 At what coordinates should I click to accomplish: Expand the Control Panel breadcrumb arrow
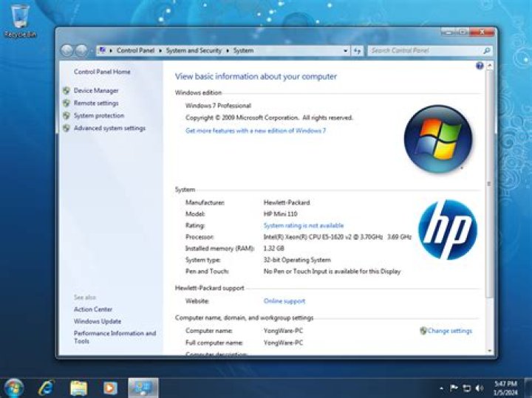(x=160, y=50)
